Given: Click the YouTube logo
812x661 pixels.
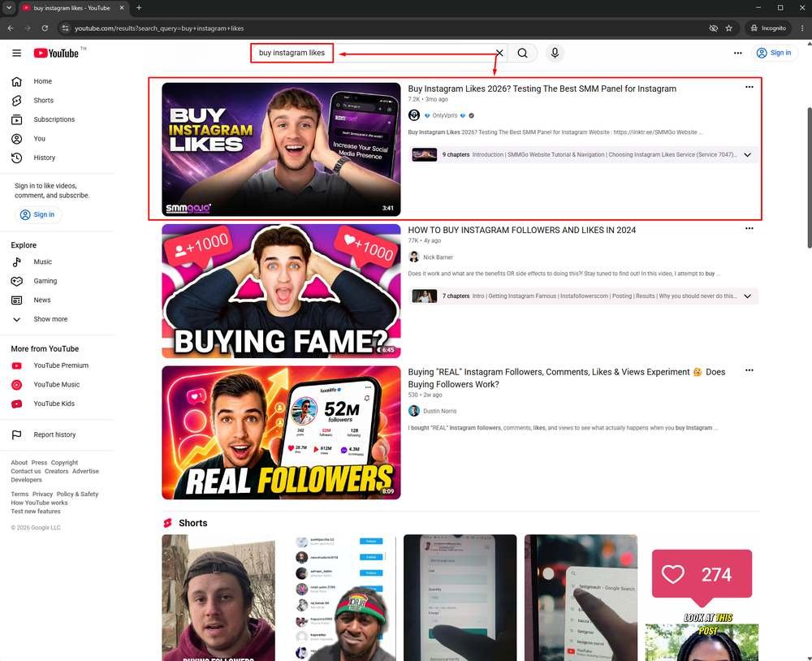Looking at the screenshot, I should tap(56, 53).
